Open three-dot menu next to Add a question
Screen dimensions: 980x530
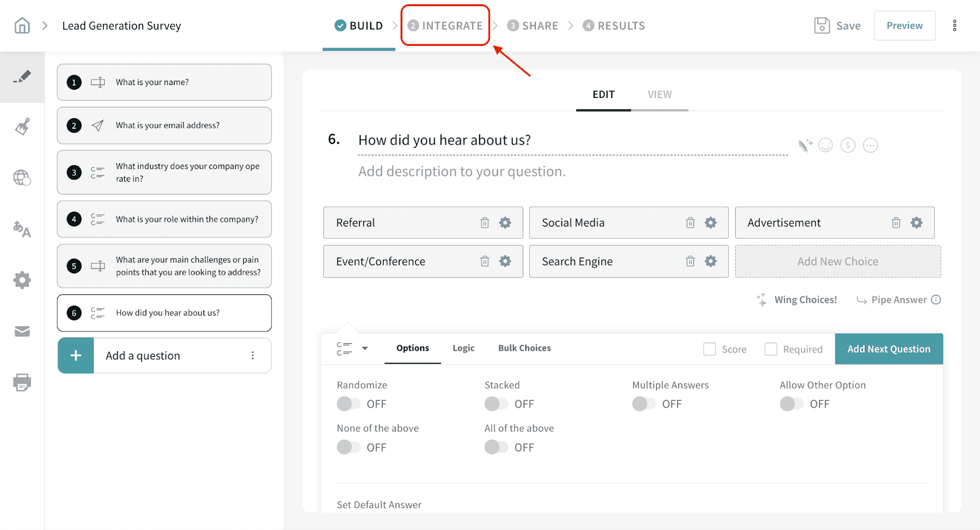(252, 356)
